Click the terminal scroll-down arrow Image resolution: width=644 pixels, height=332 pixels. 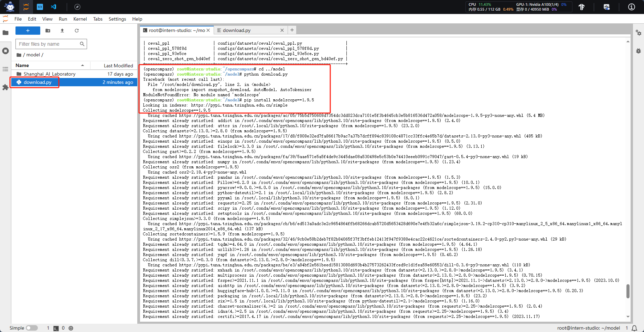[x=628, y=317]
